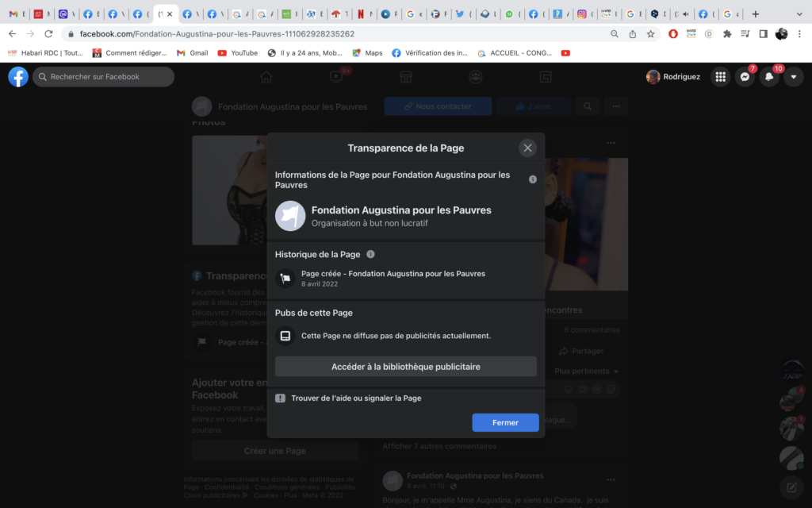Go back with the browser back arrow
The width and height of the screenshot is (812, 508).
click(x=13, y=33)
